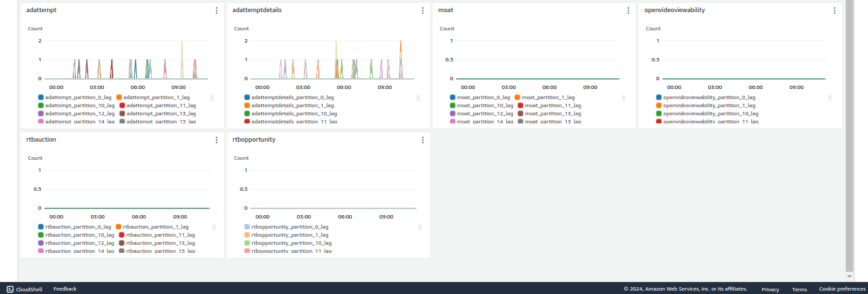Open the openvideoviewability widget actions menu
The width and height of the screenshot is (868, 294).
tap(834, 10)
